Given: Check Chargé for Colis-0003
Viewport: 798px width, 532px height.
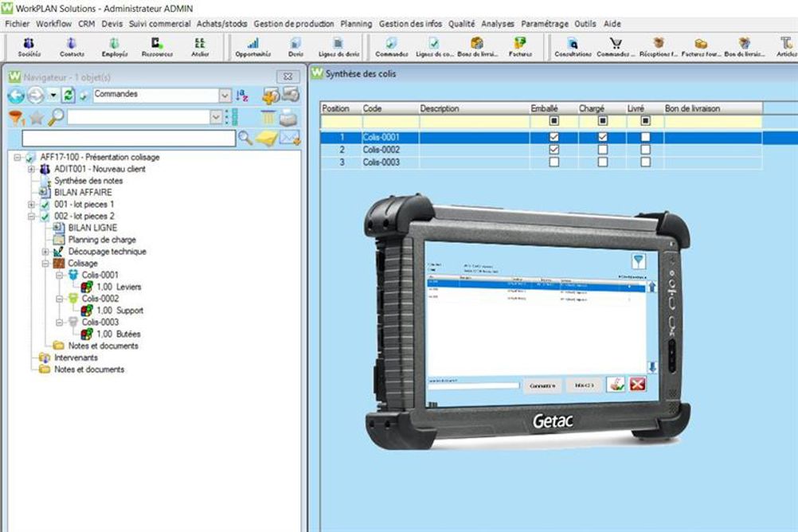Looking at the screenshot, I should point(603,162).
